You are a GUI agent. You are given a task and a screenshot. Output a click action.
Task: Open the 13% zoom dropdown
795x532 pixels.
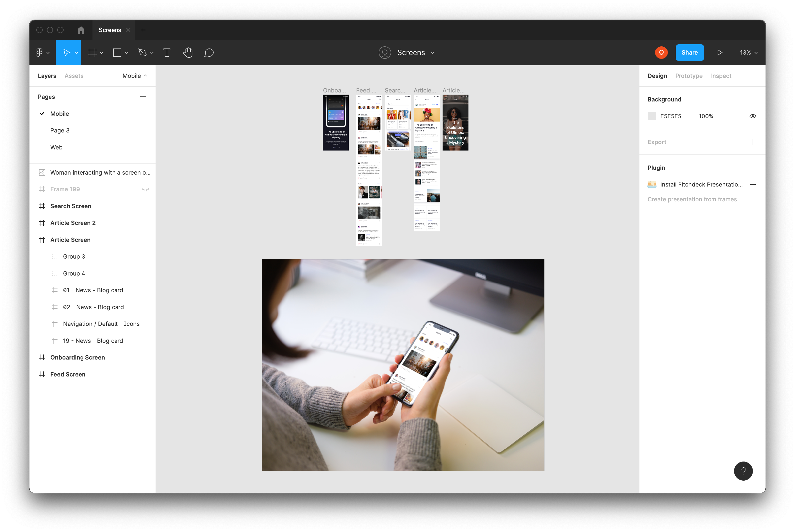[749, 52]
